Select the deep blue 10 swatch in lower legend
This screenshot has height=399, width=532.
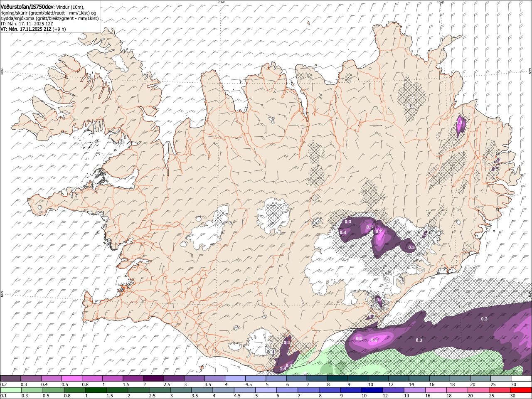tap(372, 390)
